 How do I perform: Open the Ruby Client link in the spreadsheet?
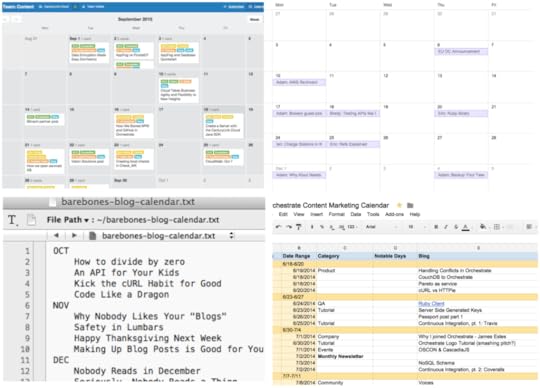431,303
